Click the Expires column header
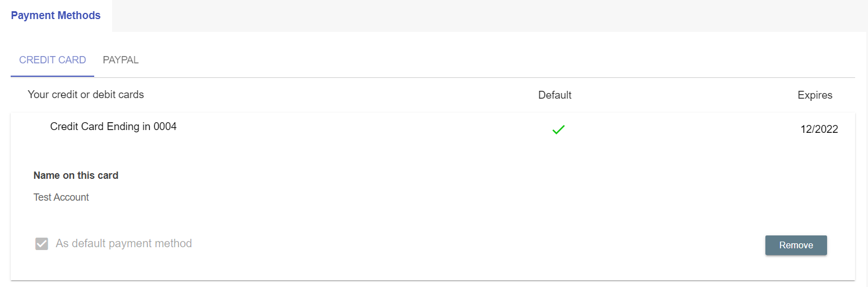The width and height of the screenshot is (868, 287). pos(815,95)
